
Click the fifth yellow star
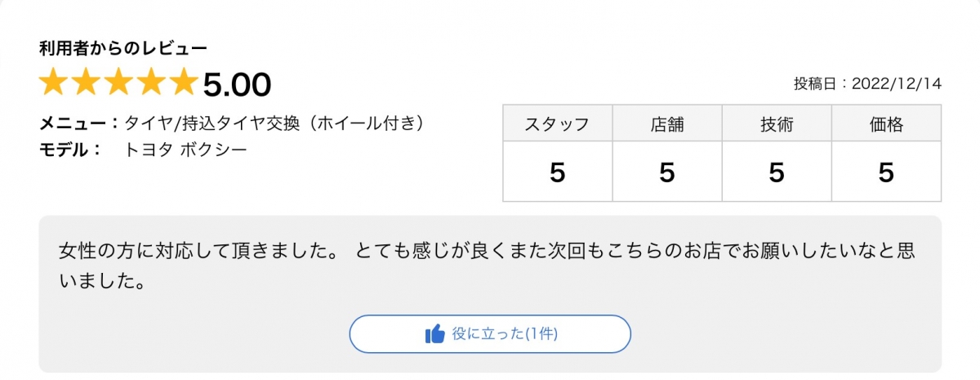182,83
